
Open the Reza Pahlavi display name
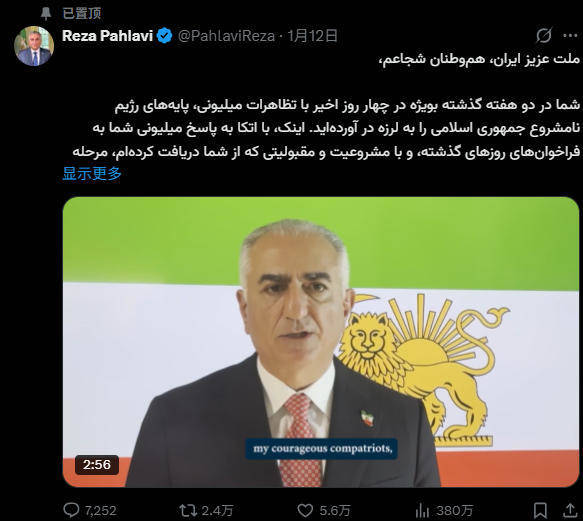pos(107,36)
